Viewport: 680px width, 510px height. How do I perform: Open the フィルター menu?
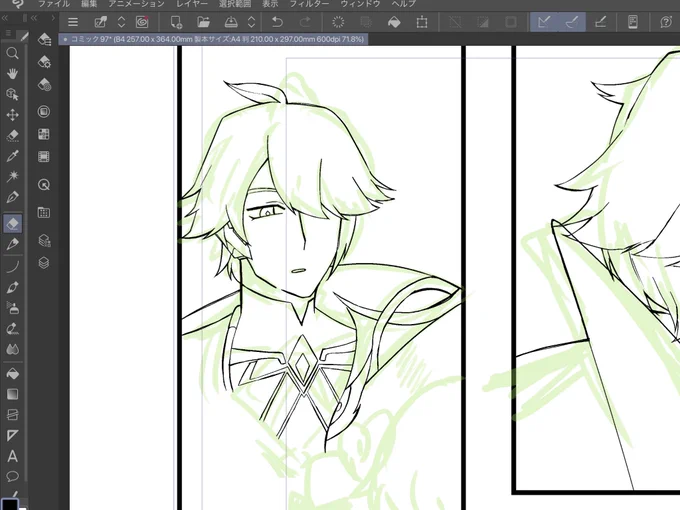[x=309, y=4]
